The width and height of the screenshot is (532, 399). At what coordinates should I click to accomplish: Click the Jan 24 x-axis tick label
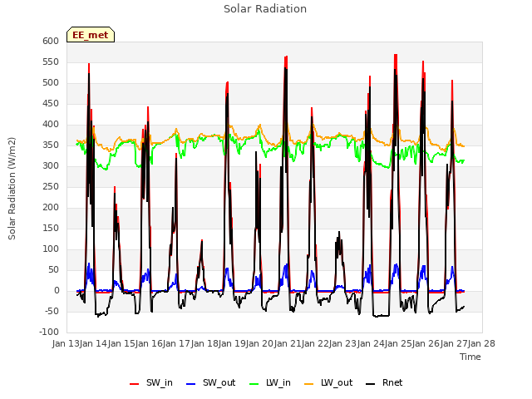point(371,343)
